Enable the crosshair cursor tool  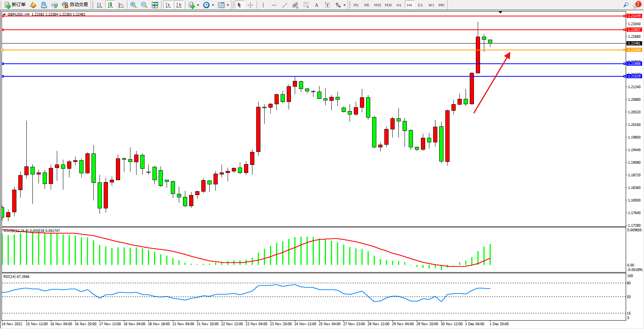pos(250,5)
